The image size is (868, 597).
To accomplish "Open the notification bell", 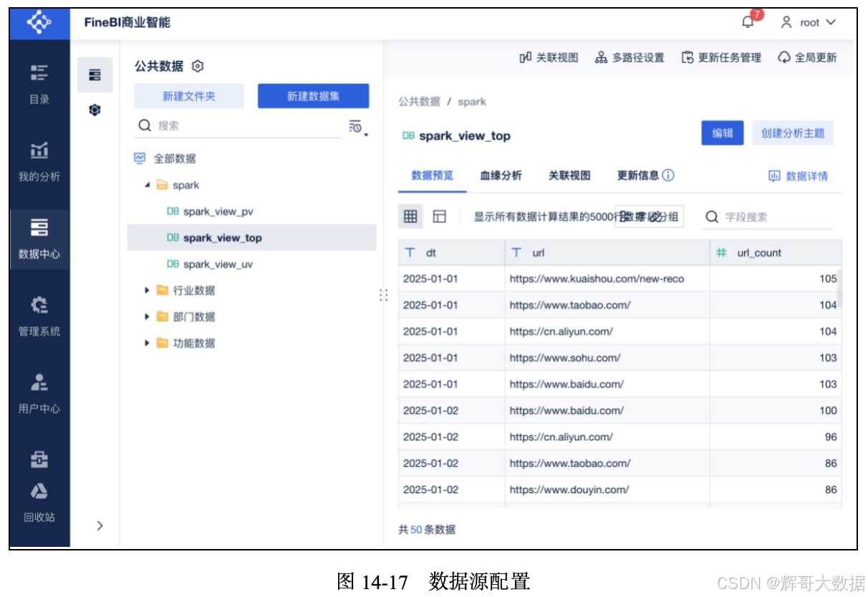I will (x=748, y=22).
